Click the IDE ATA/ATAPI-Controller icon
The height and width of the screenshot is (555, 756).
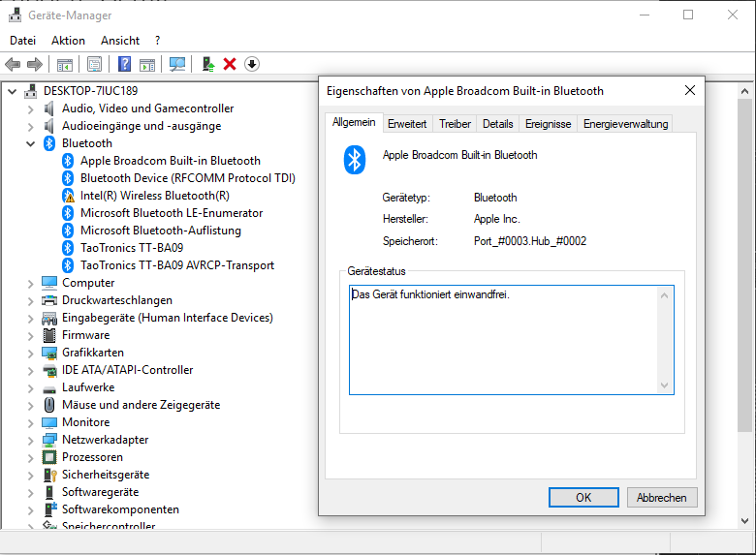tap(49, 370)
